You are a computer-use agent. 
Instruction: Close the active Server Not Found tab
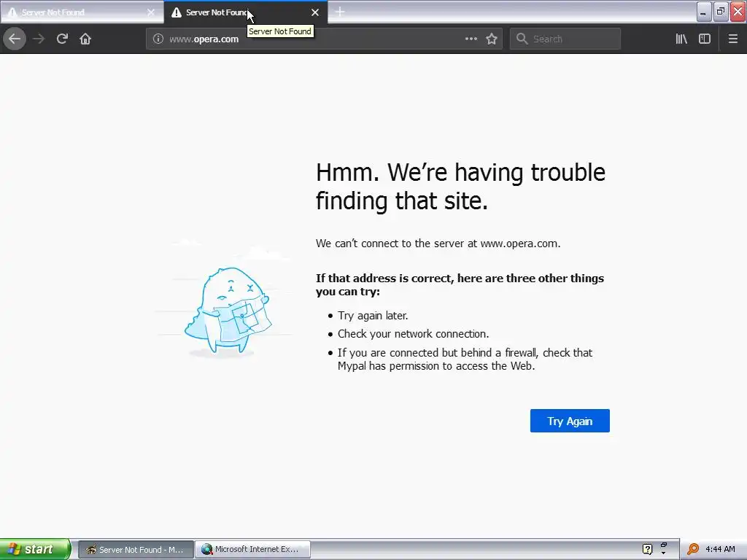[x=315, y=12]
